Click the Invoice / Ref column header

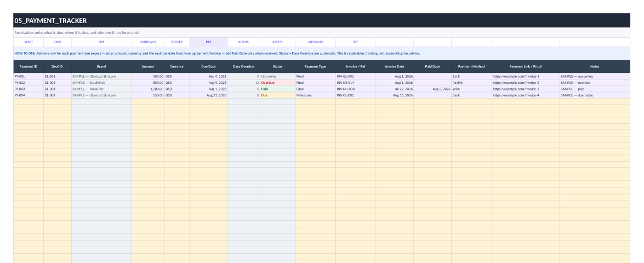356,66
